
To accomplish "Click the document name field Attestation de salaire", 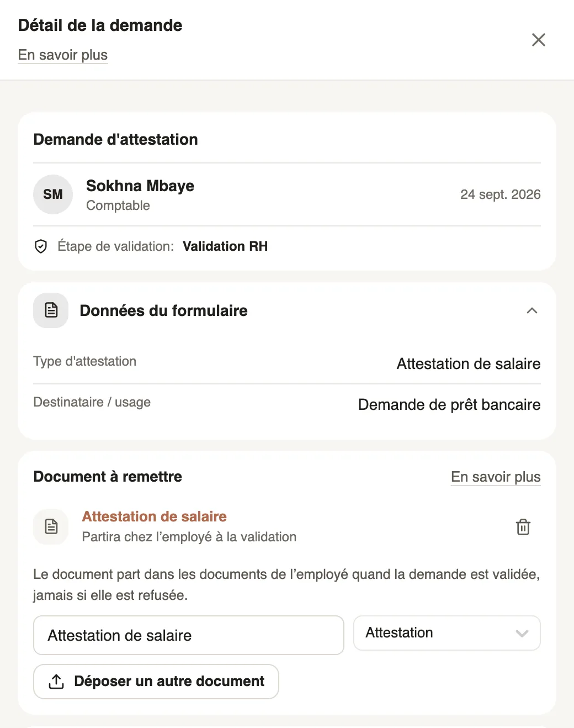I will (x=189, y=635).
